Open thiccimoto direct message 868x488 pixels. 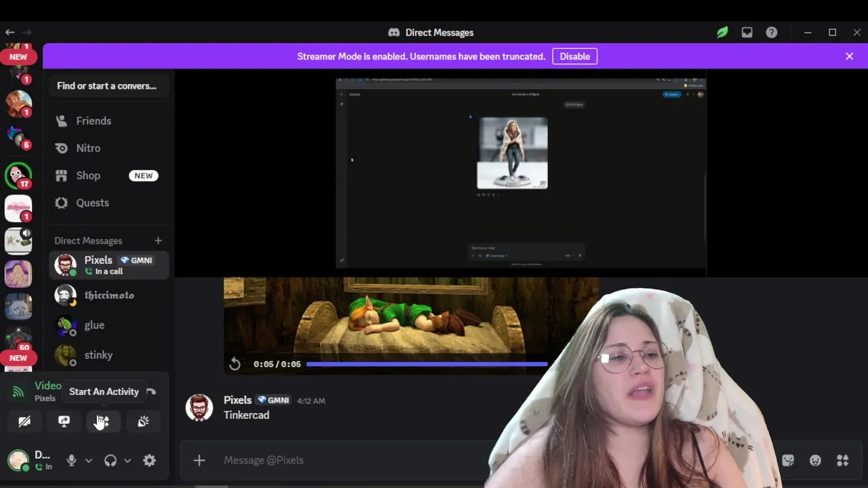[108, 296]
